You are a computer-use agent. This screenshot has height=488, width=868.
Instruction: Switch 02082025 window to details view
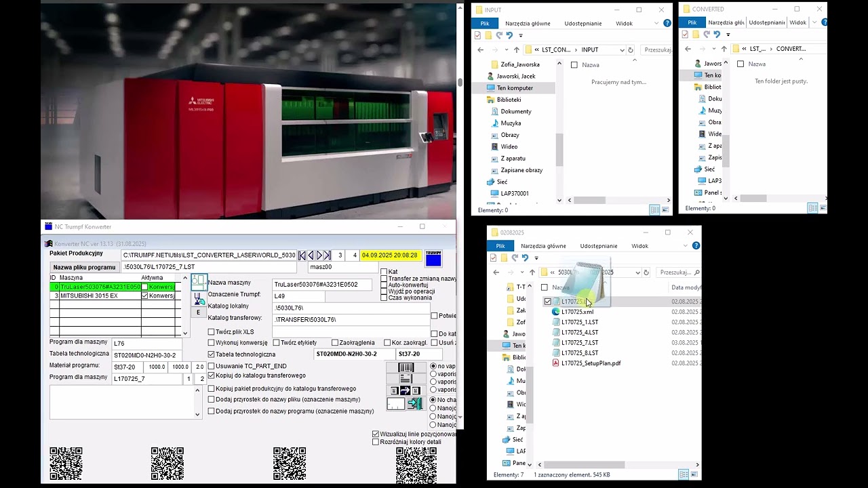pyautogui.click(x=684, y=474)
